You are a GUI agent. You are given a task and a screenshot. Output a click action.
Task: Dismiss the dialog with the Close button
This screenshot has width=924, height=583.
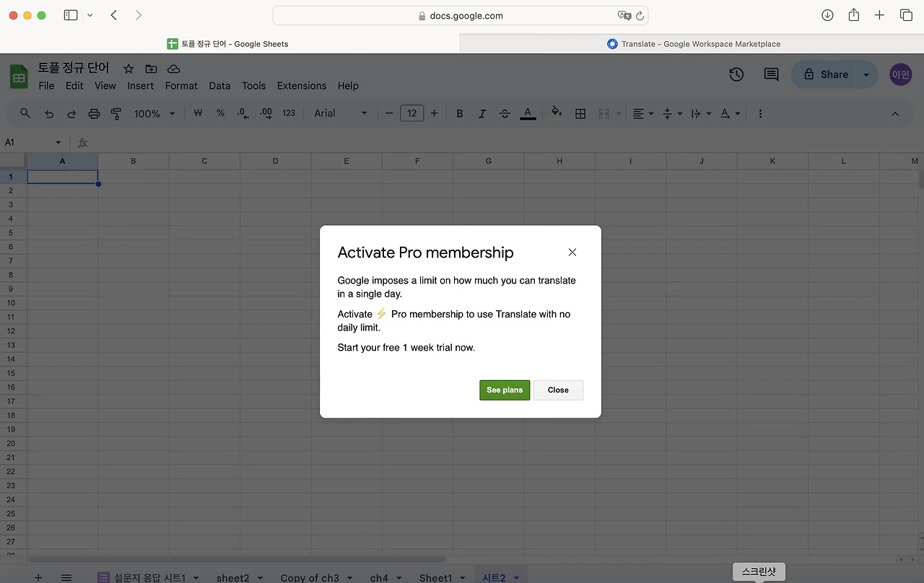558,390
